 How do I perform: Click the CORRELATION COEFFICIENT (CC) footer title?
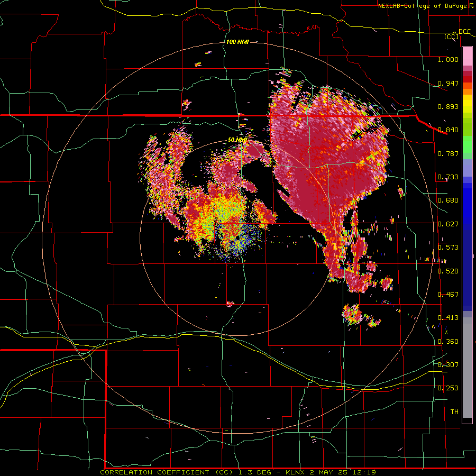point(167,472)
